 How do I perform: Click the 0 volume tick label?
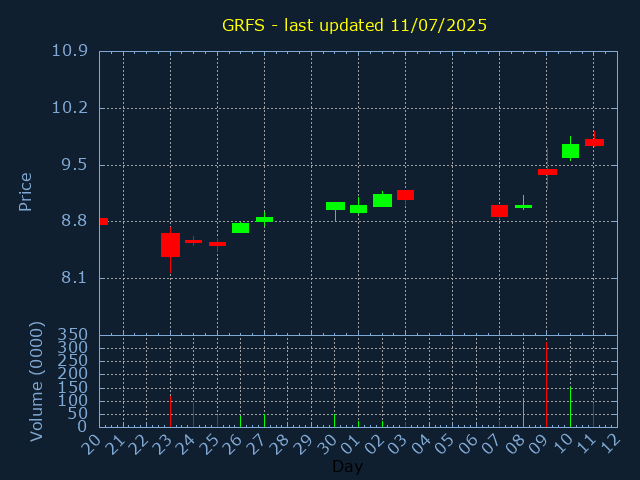83,427
